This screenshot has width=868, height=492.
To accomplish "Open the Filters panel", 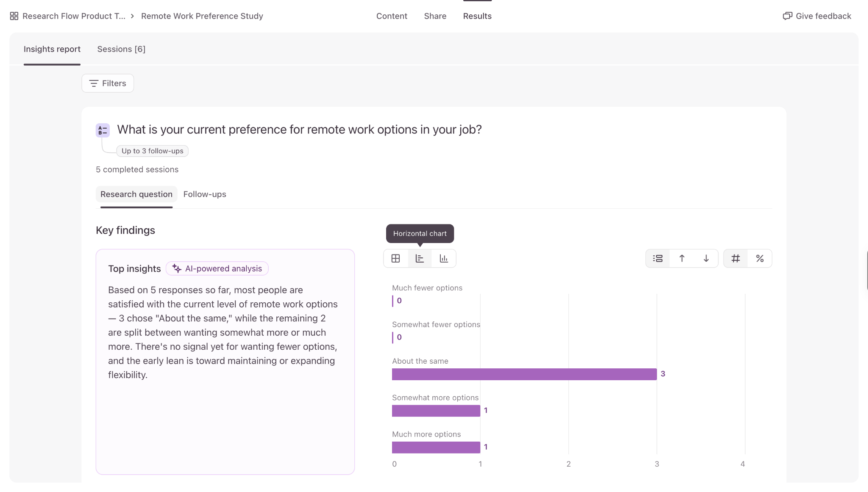I will 108,83.
